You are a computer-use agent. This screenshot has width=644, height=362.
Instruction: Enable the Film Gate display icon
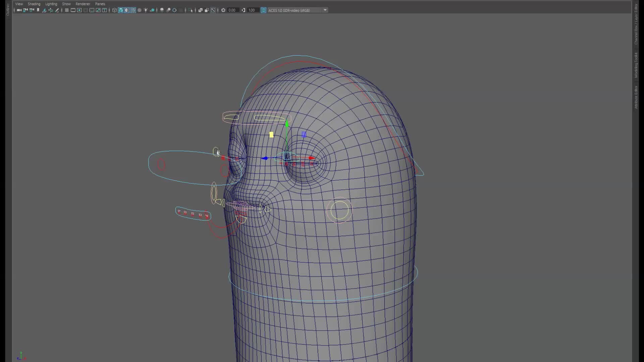(73, 10)
